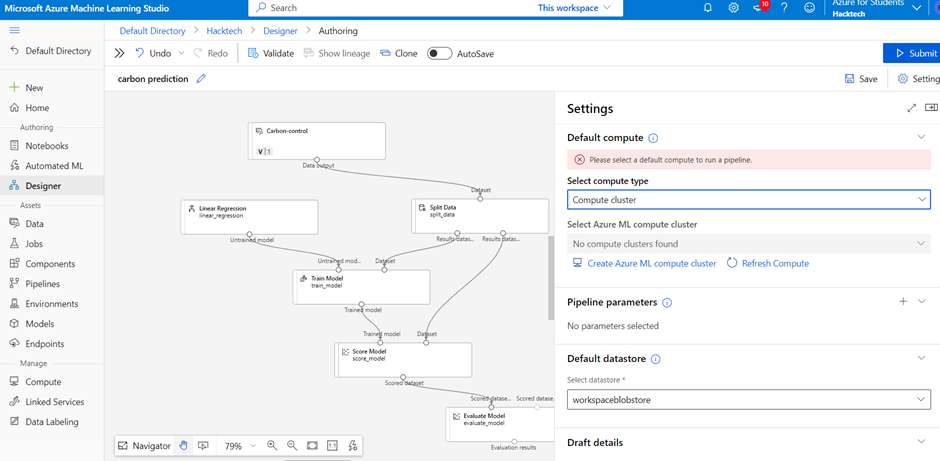
Task: Open the workspaceblobstore datastore dropdown
Action: [x=749, y=399]
